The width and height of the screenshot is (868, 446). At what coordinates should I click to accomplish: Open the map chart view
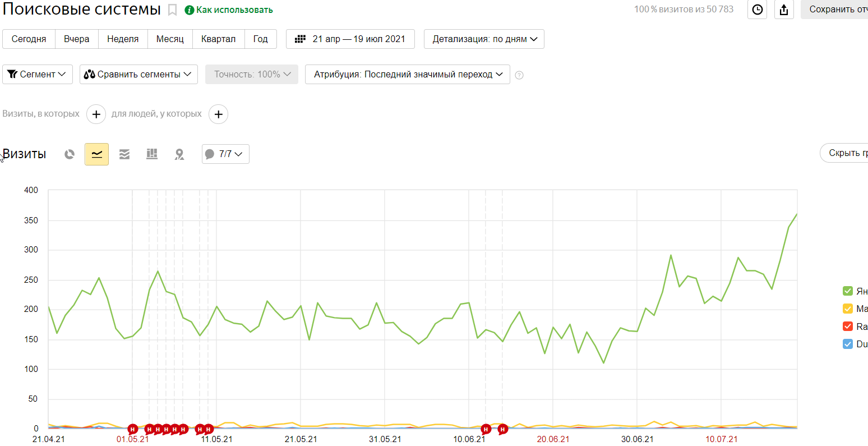[179, 154]
